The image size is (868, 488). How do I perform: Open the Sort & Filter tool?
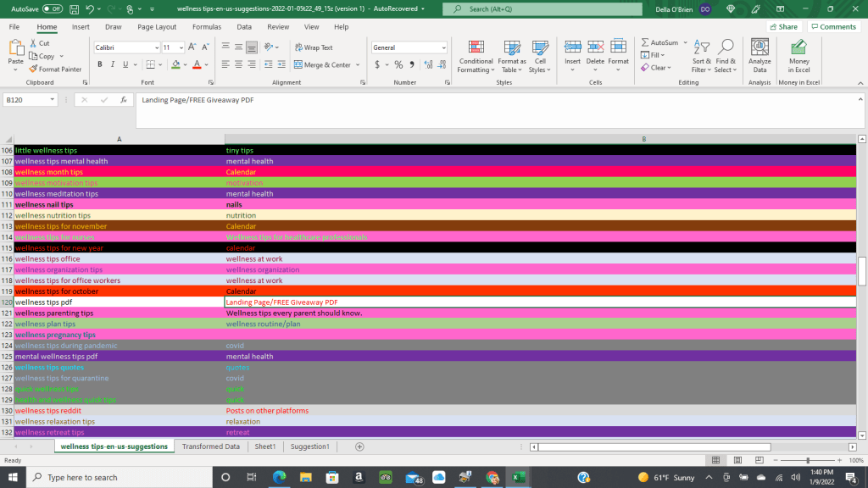701,56
